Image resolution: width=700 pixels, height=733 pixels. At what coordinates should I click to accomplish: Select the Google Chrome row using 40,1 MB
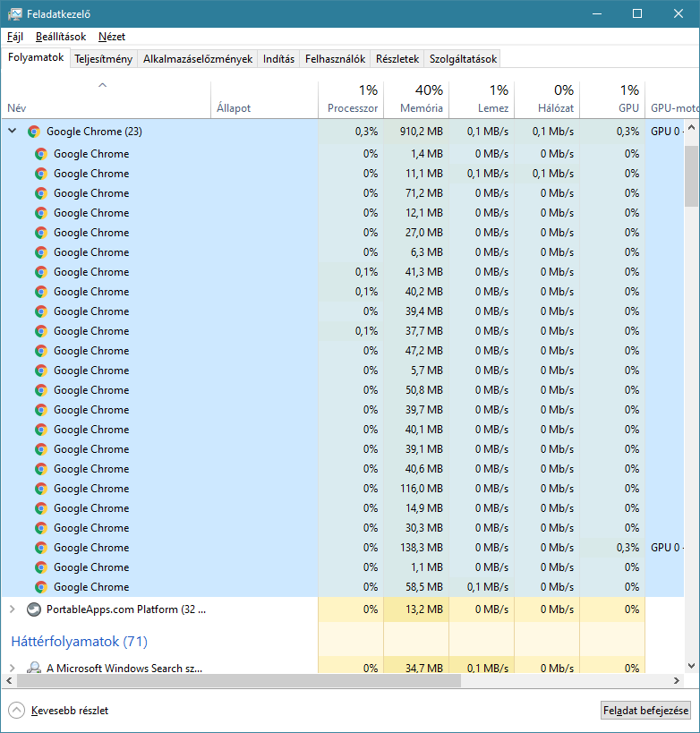click(x=343, y=430)
